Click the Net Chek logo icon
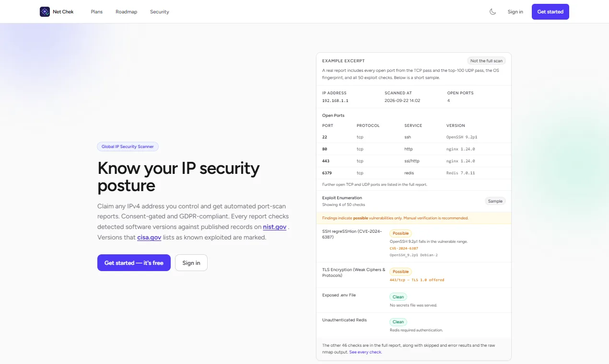The height and width of the screenshot is (364, 609). click(x=45, y=11)
